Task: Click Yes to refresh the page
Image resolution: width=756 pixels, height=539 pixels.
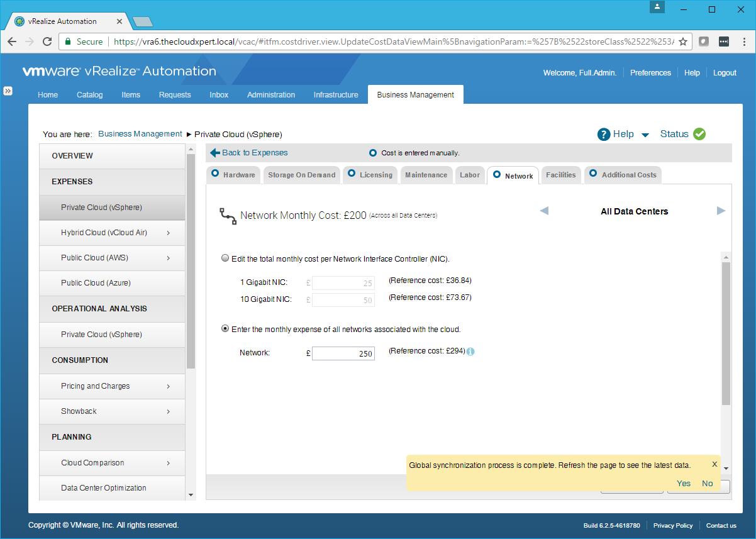Action: click(x=684, y=483)
